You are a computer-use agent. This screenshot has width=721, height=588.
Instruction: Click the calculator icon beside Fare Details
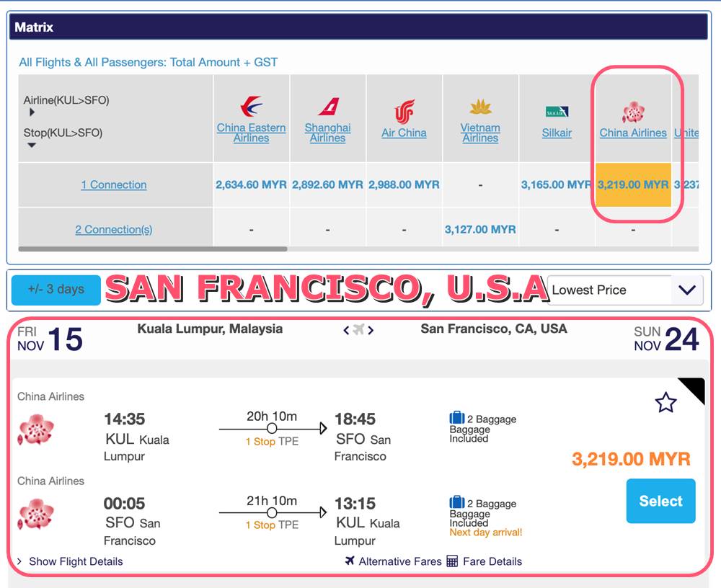click(x=453, y=561)
